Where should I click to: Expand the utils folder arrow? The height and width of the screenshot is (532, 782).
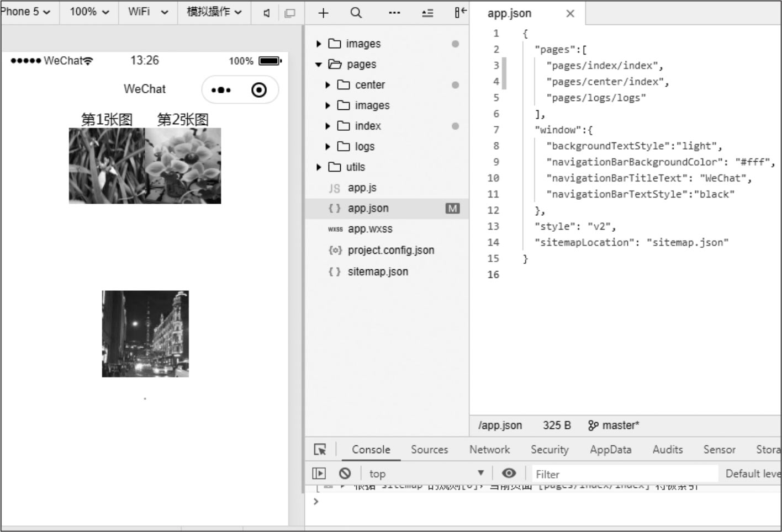[319, 167]
